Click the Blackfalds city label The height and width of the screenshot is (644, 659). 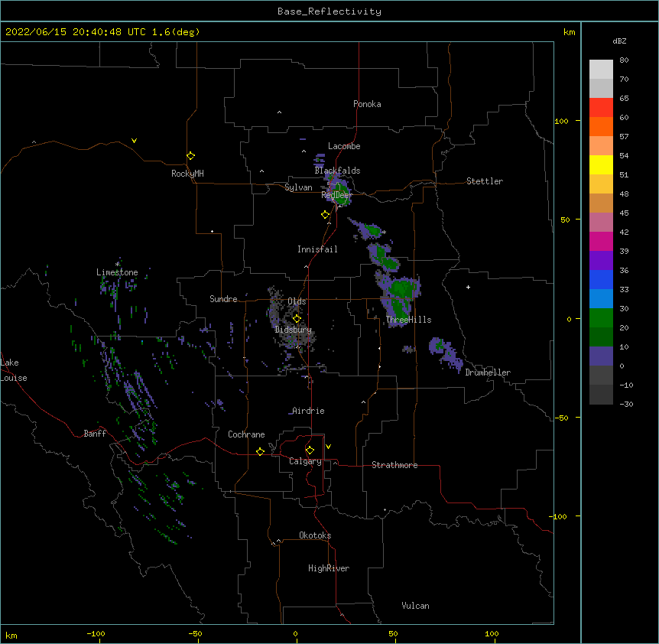click(x=337, y=171)
